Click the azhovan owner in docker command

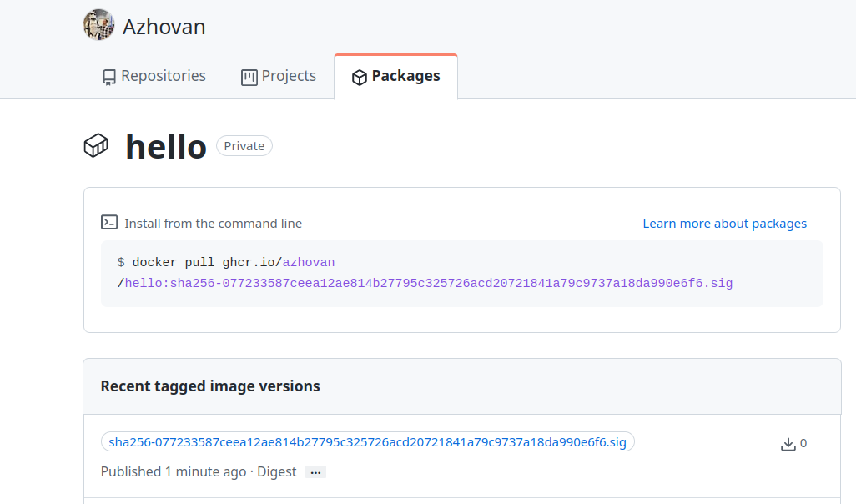[309, 263]
